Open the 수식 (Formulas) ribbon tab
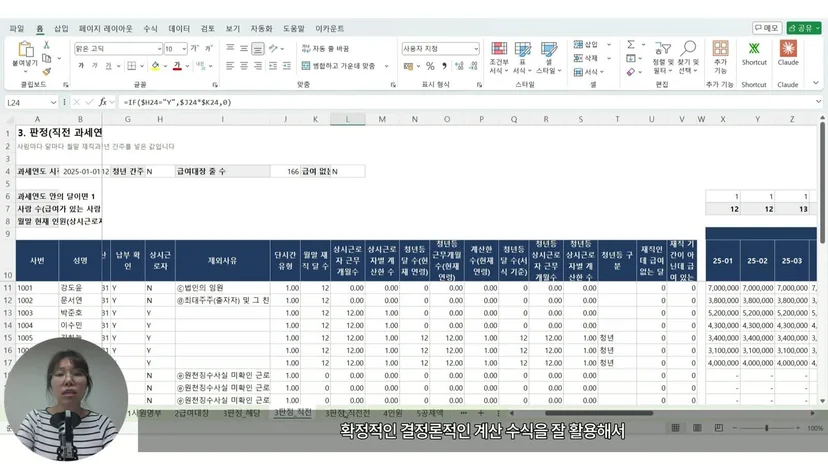 [x=150, y=29]
